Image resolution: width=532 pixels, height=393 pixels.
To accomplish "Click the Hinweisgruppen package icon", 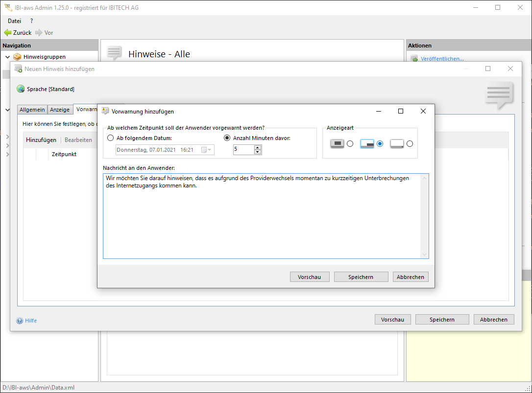I will click(17, 57).
